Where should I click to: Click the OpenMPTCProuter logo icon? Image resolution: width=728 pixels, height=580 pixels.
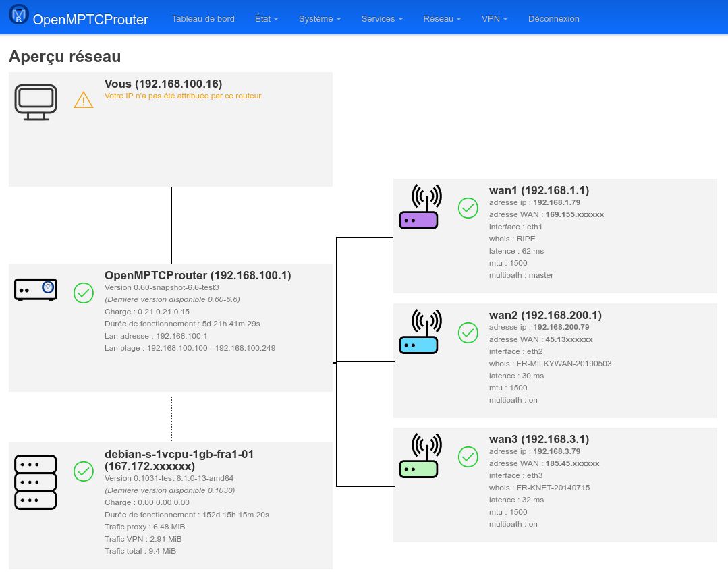click(18, 15)
